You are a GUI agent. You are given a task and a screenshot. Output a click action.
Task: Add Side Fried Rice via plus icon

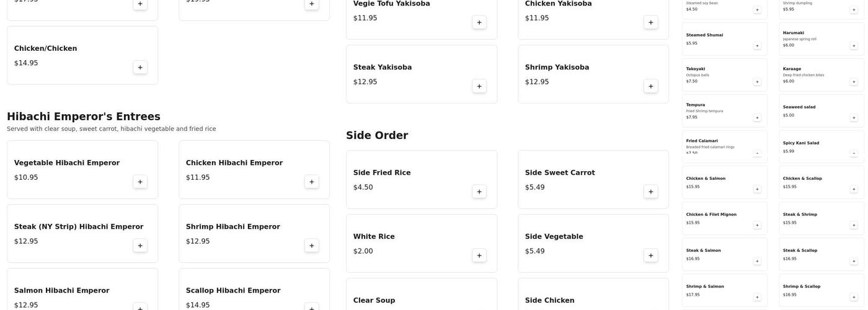click(479, 192)
